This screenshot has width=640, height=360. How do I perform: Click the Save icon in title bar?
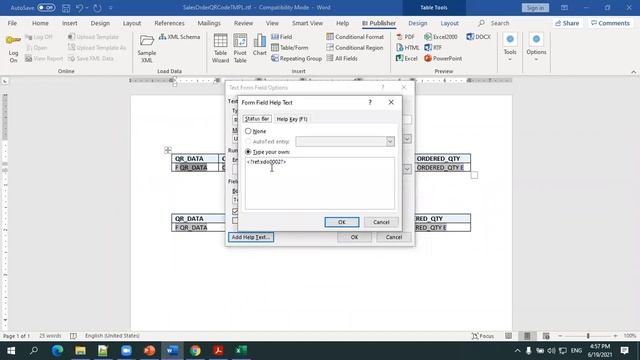pyautogui.click(x=66, y=8)
